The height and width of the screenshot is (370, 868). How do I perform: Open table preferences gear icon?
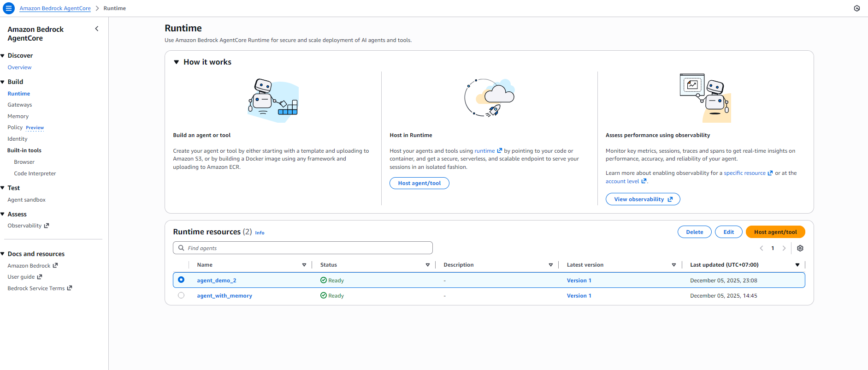[800, 248]
